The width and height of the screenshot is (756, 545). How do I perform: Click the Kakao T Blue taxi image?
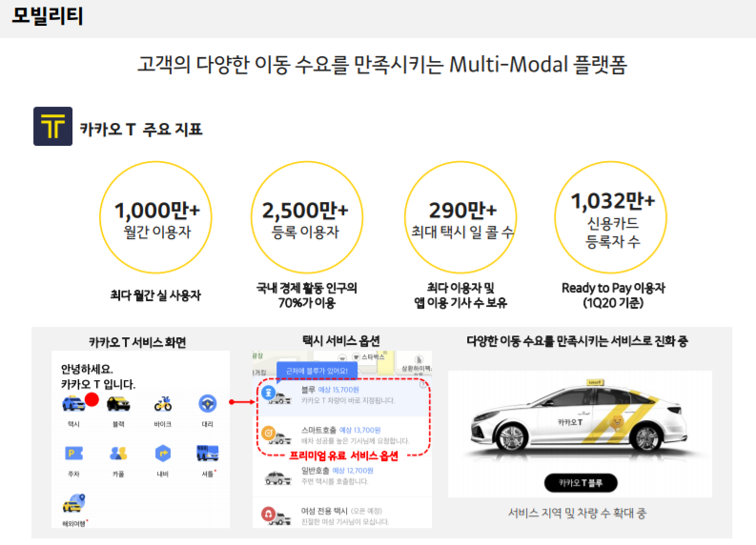(x=580, y=417)
